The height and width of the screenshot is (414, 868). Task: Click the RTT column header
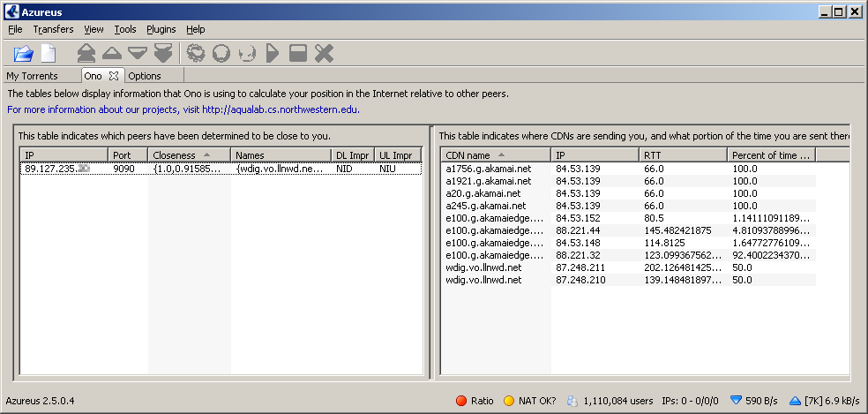[683, 155]
